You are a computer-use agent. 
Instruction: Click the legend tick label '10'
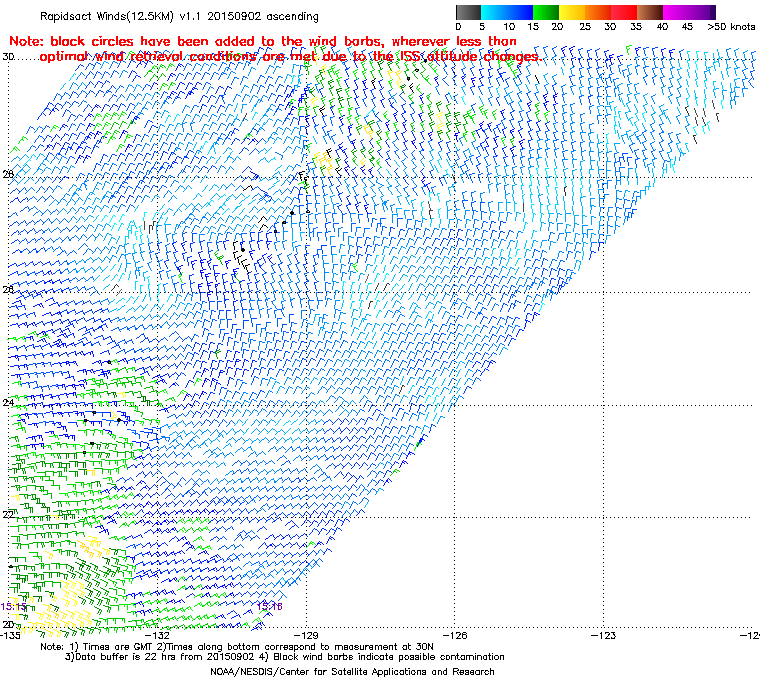(508, 27)
